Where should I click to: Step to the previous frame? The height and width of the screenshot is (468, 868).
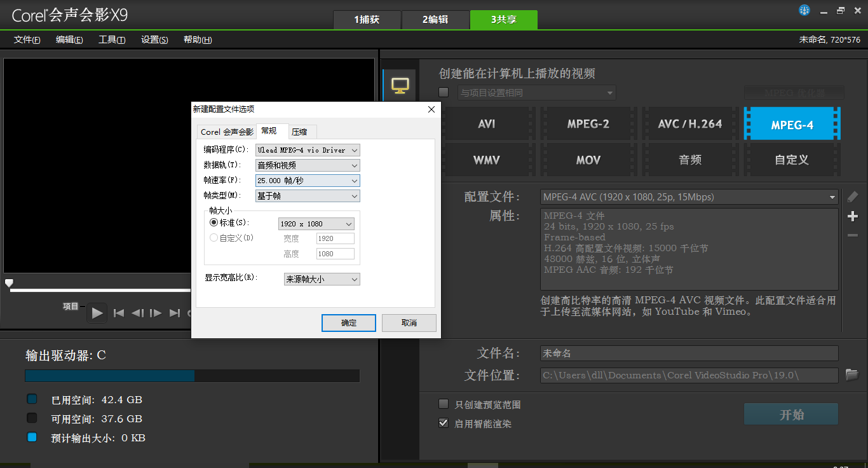pos(137,313)
